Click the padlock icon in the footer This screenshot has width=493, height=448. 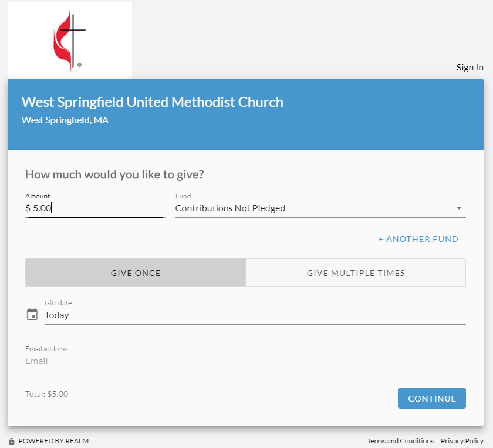tap(12, 441)
